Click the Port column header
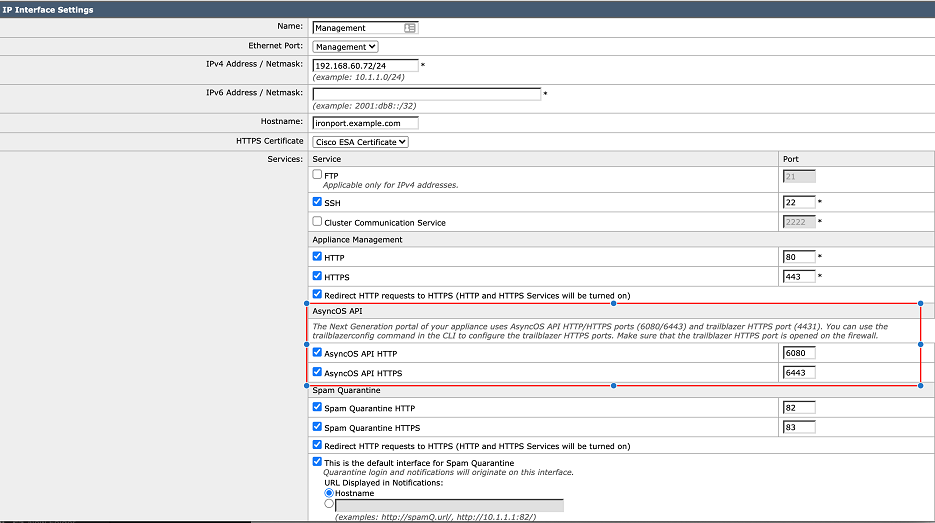 pyautogui.click(x=791, y=159)
